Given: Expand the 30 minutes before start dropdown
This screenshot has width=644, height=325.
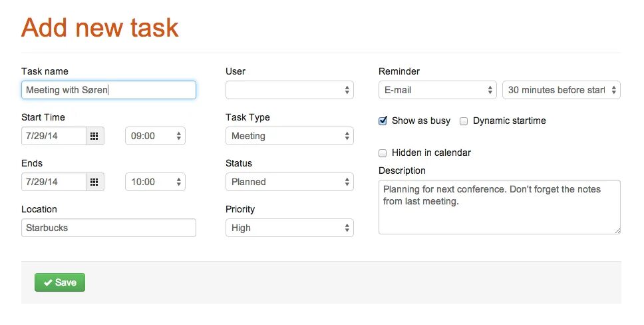Looking at the screenshot, I should [x=562, y=90].
